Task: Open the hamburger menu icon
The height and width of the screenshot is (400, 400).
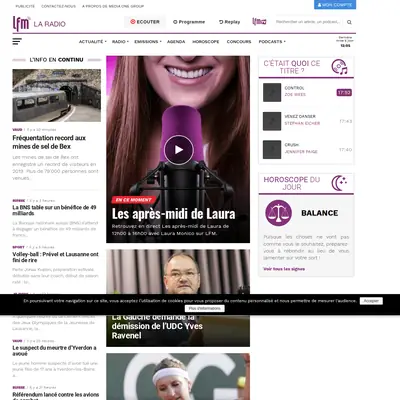Action: [x=17, y=41]
